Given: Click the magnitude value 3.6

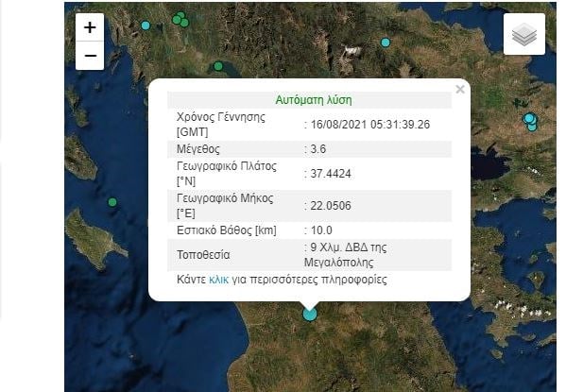Looking at the screenshot, I should tap(317, 149).
